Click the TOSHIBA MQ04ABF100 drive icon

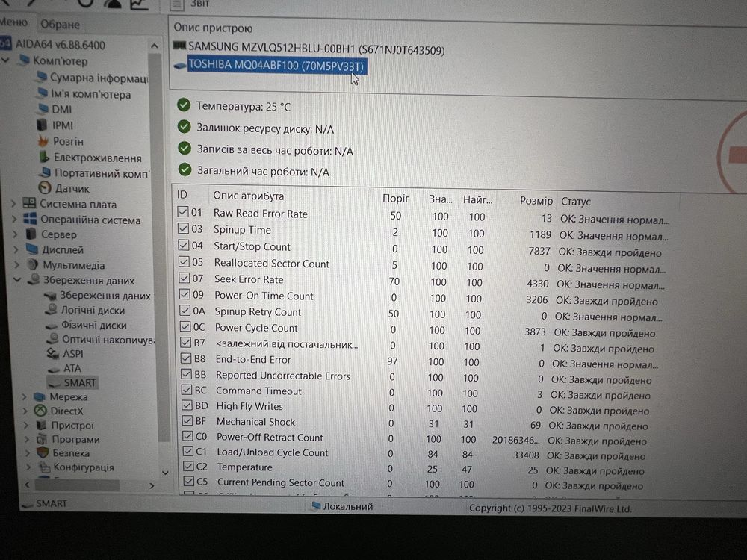coord(180,66)
